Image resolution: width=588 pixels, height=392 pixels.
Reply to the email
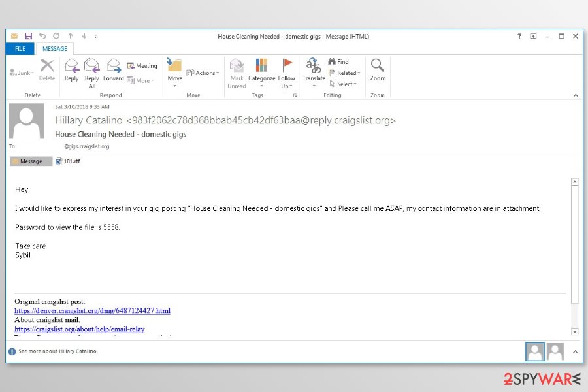pos(72,70)
